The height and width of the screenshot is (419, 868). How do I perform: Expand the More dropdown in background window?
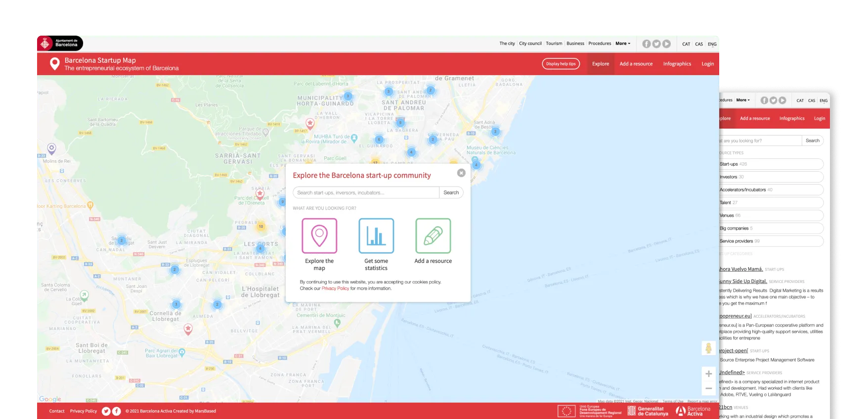tap(743, 100)
